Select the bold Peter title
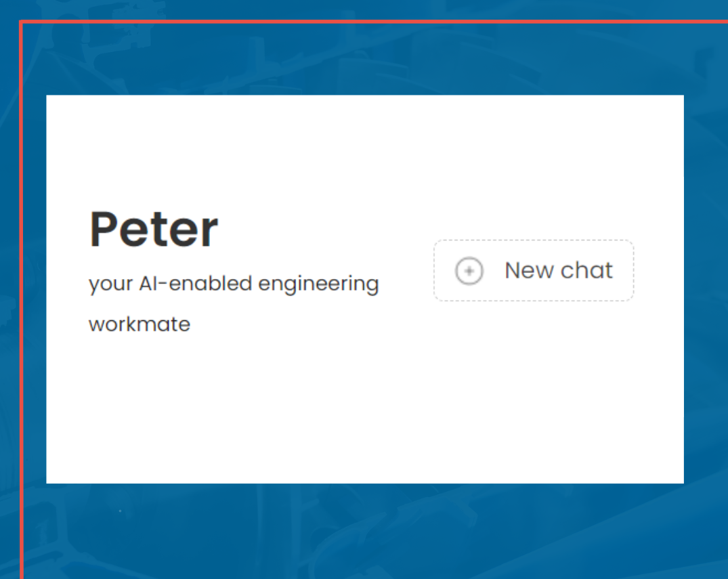 click(x=152, y=229)
